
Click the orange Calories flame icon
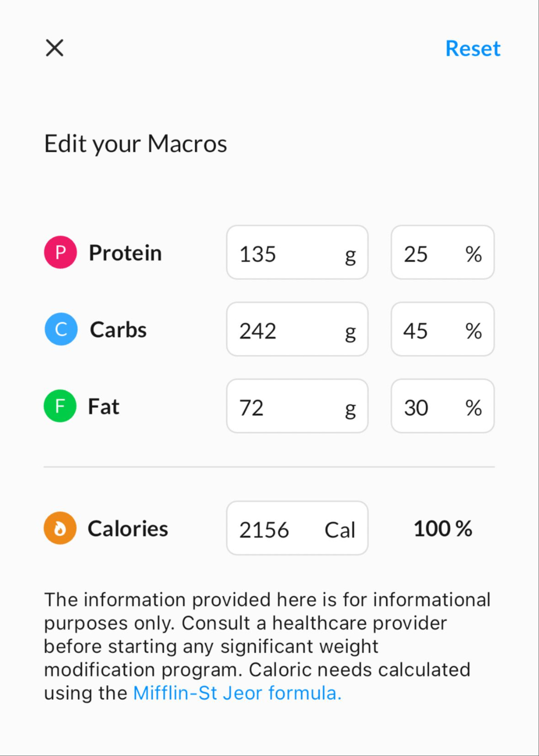pyautogui.click(x=60, y=528)
